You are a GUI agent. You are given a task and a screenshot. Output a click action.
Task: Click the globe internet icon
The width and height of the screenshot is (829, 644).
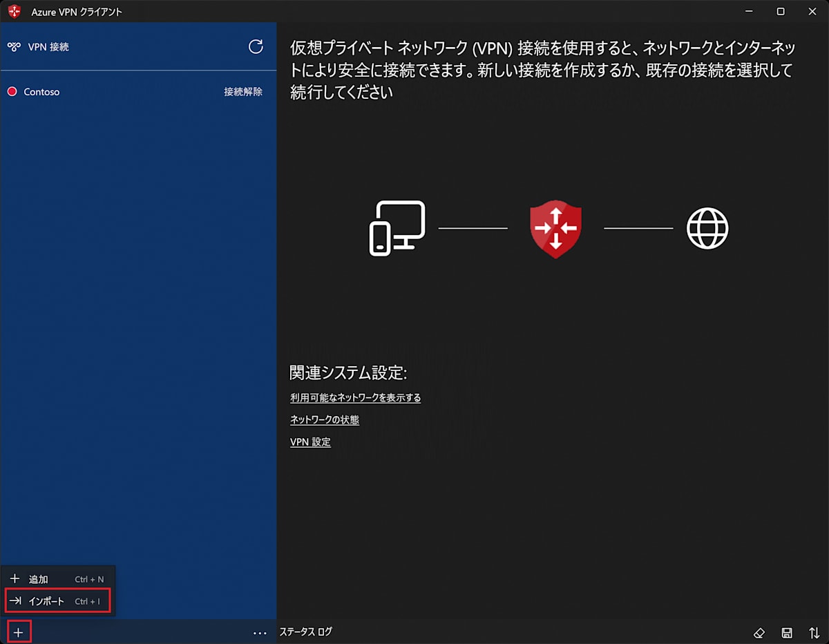coord(707,228)
